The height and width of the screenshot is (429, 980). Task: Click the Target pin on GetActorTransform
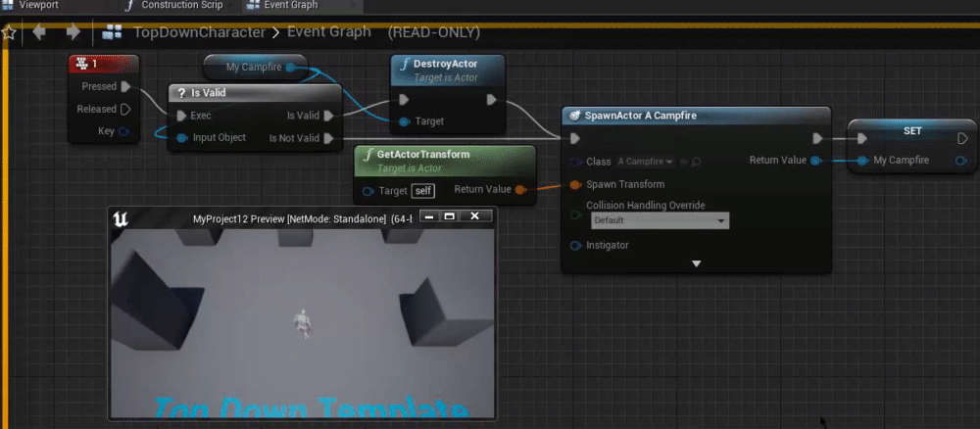pyautogui.click(x=368, y=190)
